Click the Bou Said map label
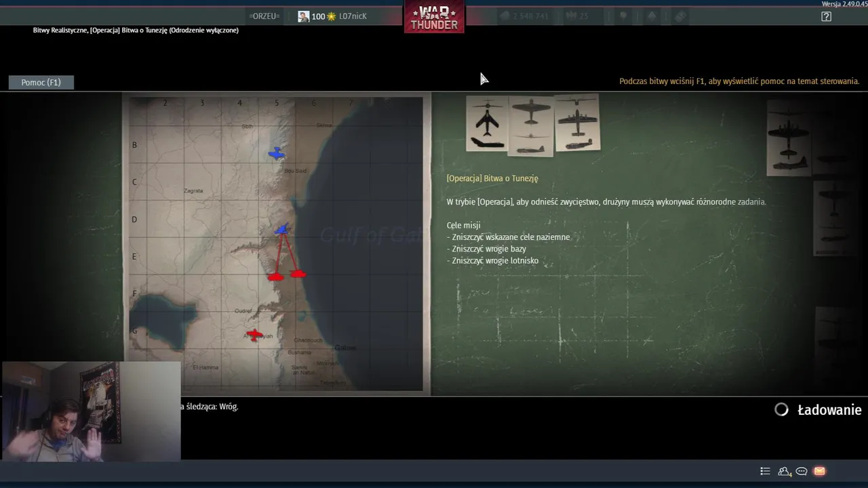Viewport: 868px width, 488px height. click(296, 171)
